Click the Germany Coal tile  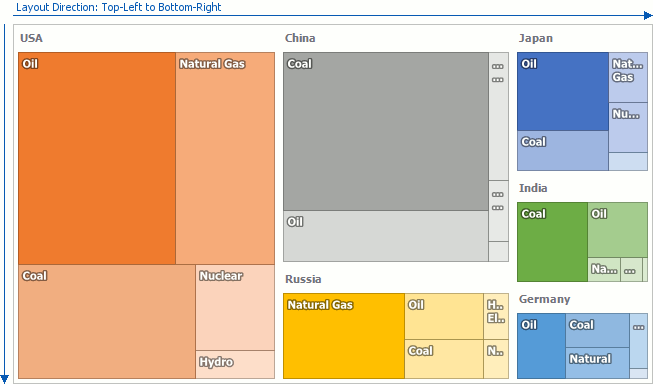coord(598,331)
